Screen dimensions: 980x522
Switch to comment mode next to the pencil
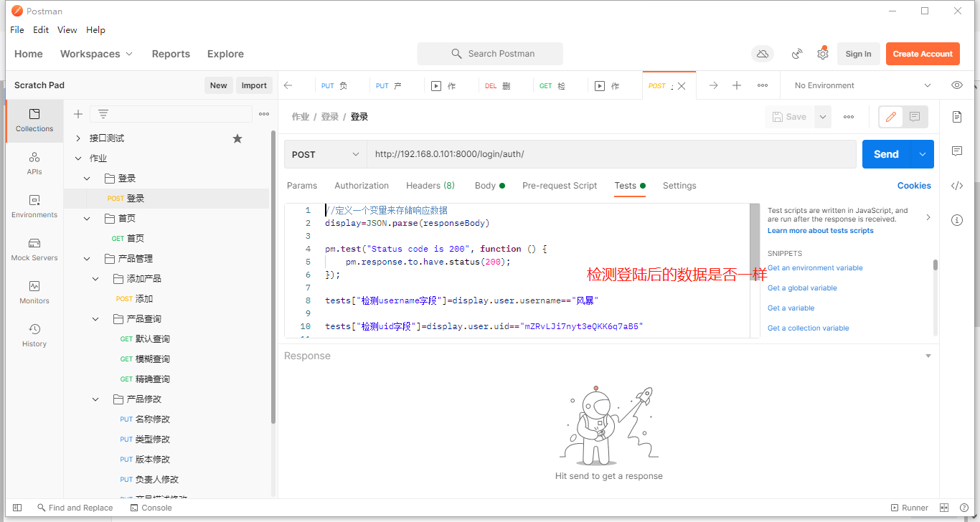(x=915, y=117)
